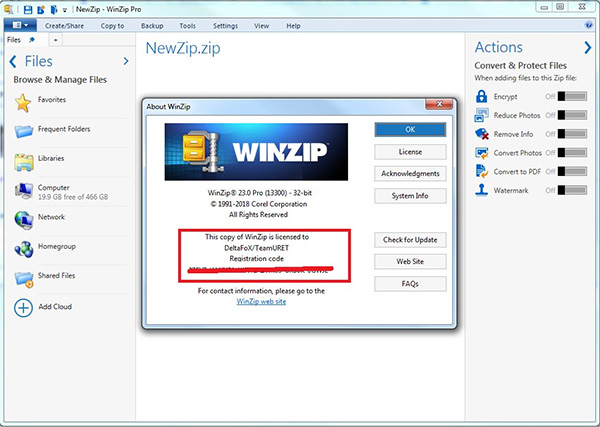The image size is (600, 427).
Task: Click the Save icon in quick access toolbar
Action: 28,9
